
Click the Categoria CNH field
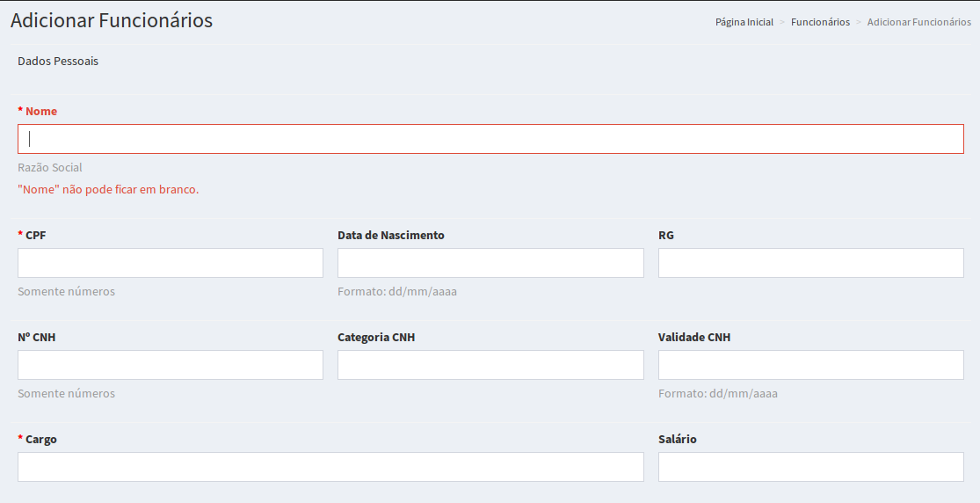(x=490, y=365)
